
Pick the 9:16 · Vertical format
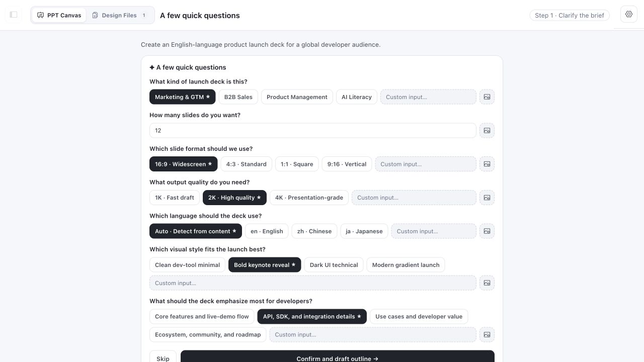pos(347,164)
